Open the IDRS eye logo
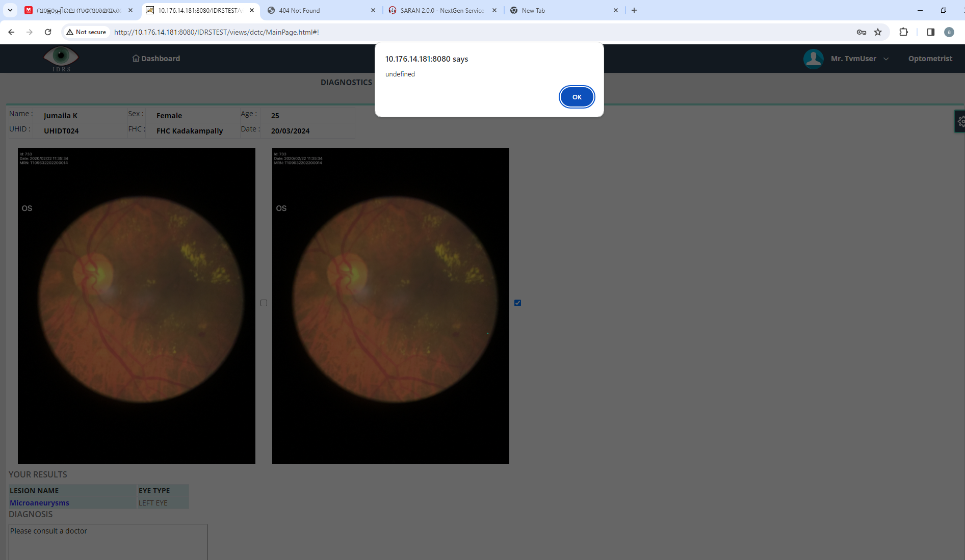The width and height of the screenshot is (965, 560). pyautogui.click(x=61, y=59)
